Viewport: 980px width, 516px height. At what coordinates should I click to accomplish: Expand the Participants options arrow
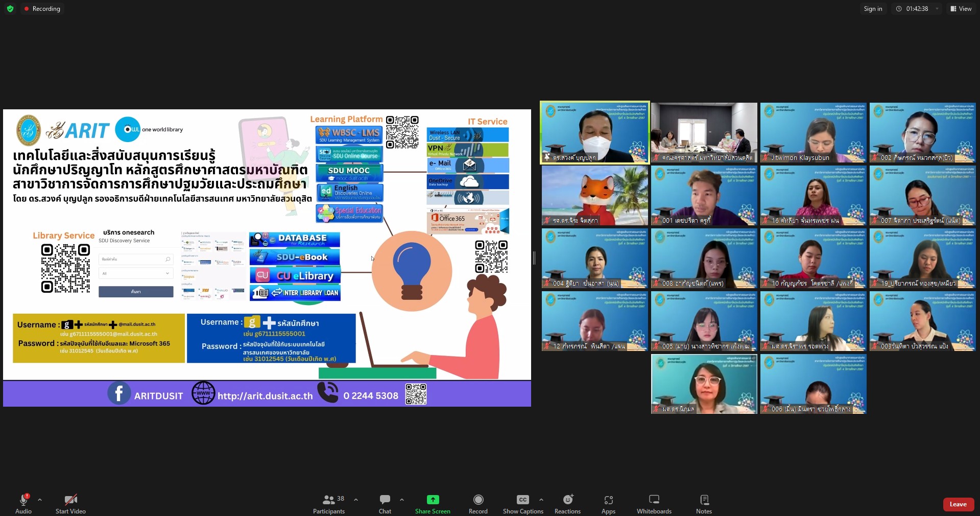point(356,500)
